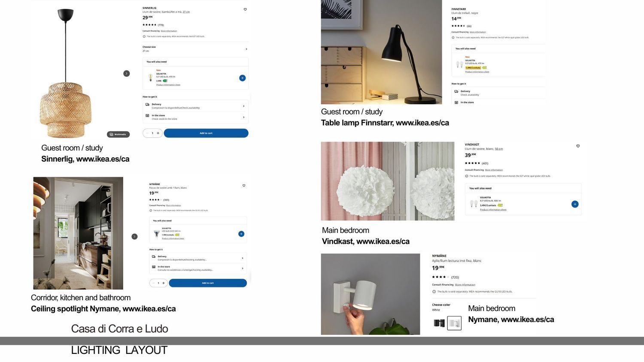Open Product information sheet link under Vindkast
Image resolution: width=644 pixels, height=362 pixels.
point(493,210)
